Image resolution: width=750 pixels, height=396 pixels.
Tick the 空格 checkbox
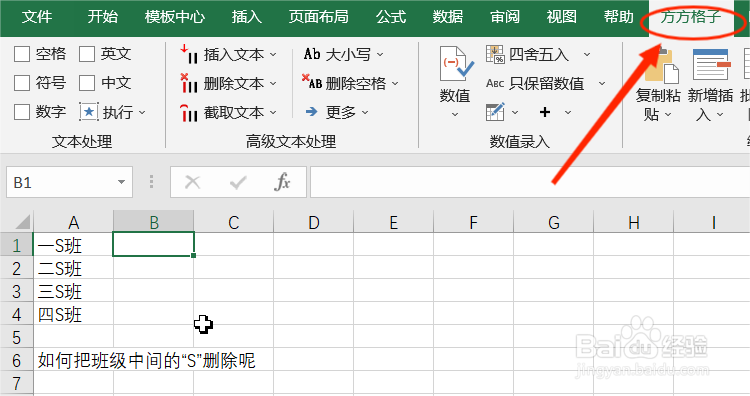[22, 54]
